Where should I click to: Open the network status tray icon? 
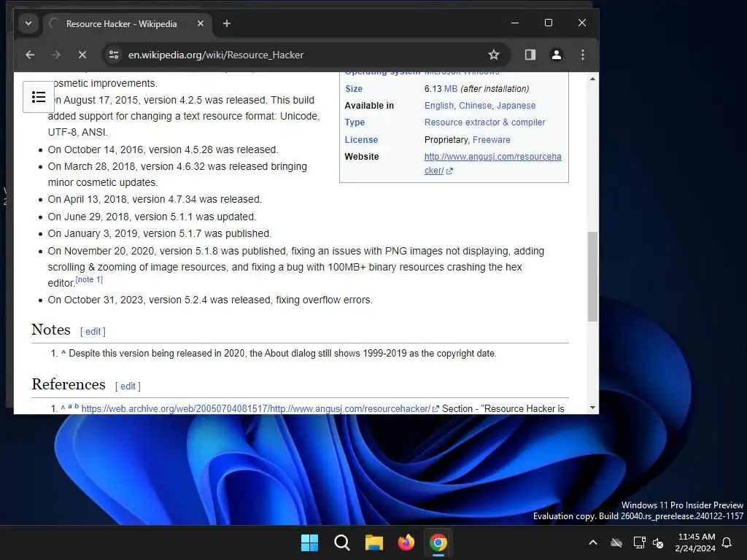pyautogui.click(x=639, y=542)
